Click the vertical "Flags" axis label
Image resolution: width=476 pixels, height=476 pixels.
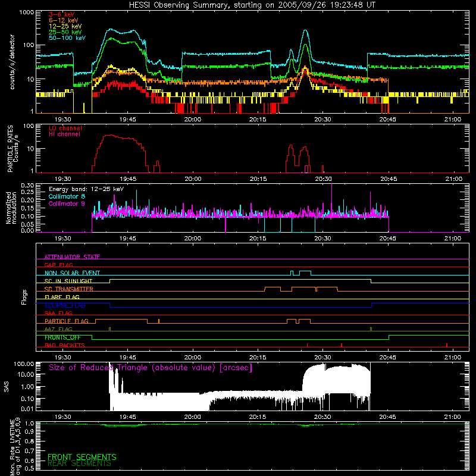point(24,297)
